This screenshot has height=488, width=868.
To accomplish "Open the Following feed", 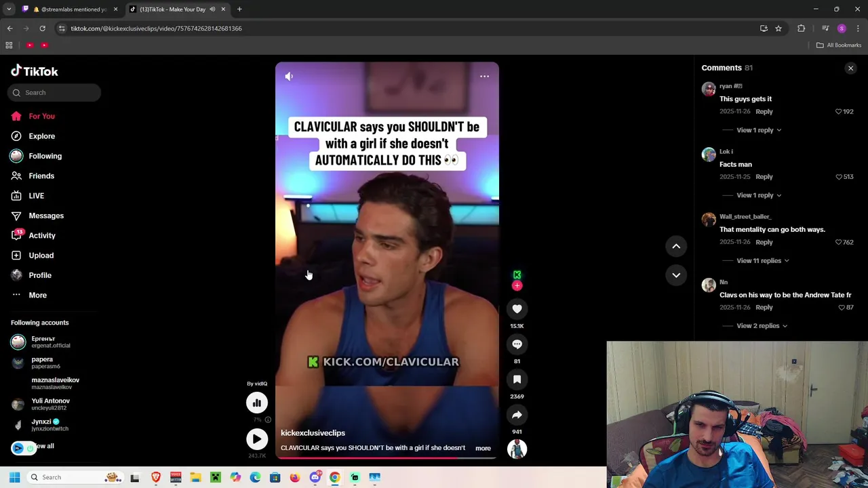I will [x=45, y=156].
